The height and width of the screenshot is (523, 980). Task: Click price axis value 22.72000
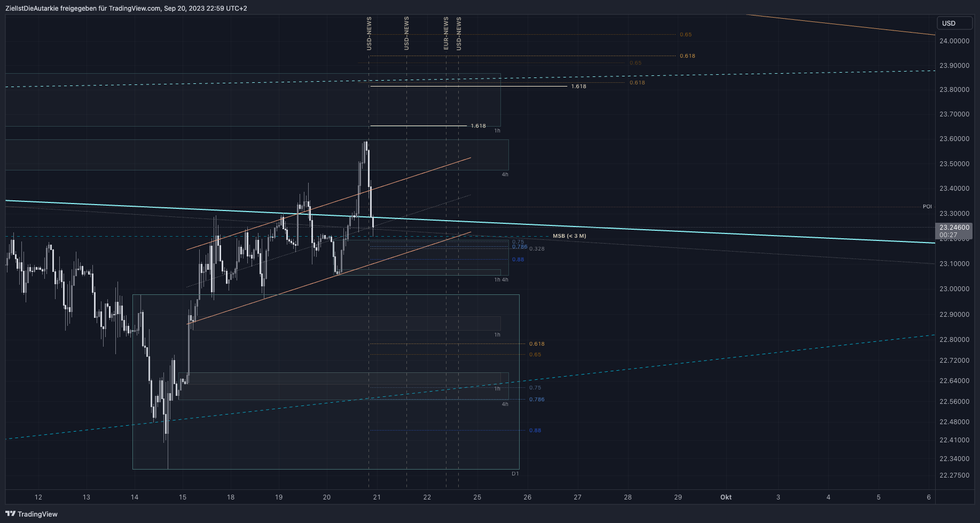coord(954,361)
